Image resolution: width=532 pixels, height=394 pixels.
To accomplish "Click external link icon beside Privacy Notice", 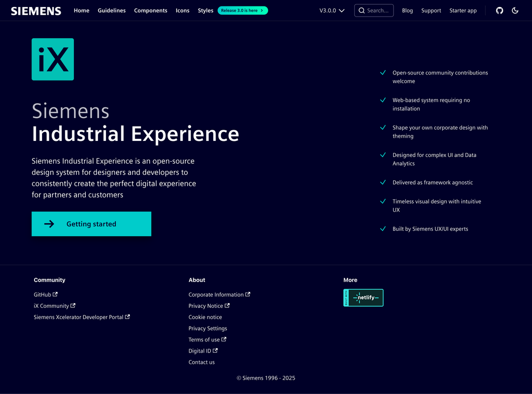I will click(227, 306).
